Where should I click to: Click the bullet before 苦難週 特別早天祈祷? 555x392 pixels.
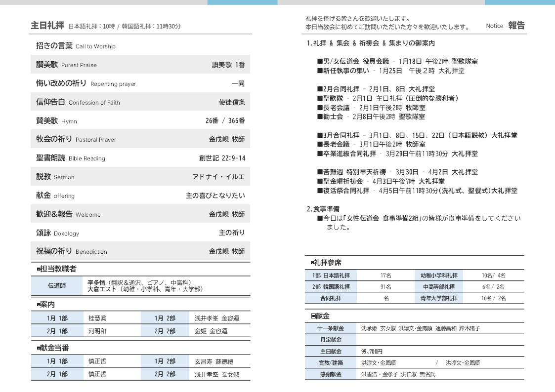point(319,172)
